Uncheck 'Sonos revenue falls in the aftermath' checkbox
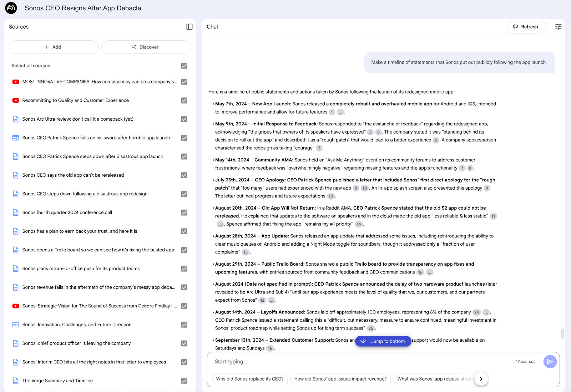The height and width of the screenshot is (392, 571). tap(184, 287)
